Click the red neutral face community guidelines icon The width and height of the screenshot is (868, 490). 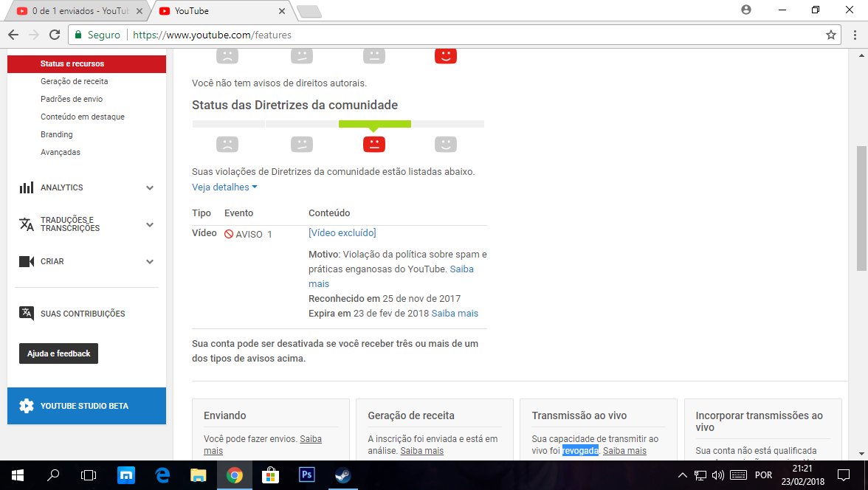373,144
